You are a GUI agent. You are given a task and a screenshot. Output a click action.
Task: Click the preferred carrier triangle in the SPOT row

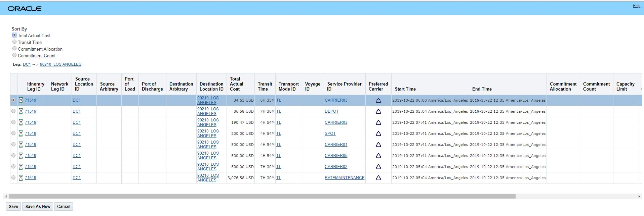[378, 133]
